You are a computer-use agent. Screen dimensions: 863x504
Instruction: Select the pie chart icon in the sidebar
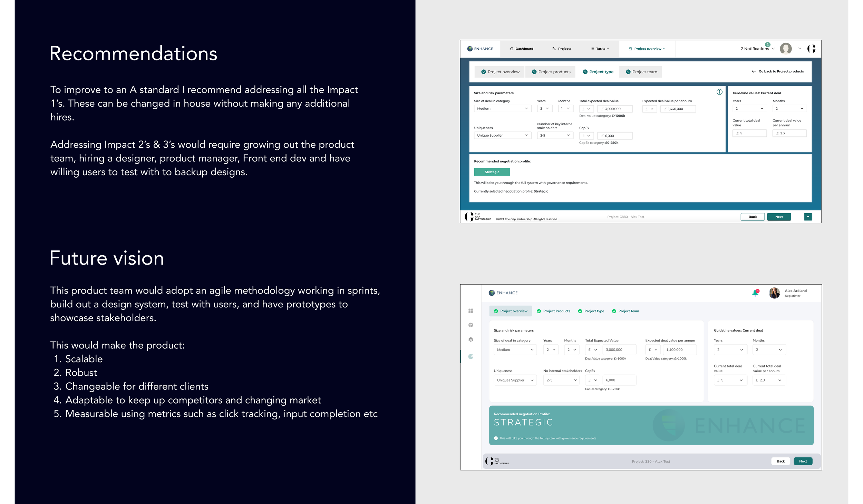point(471,356)
